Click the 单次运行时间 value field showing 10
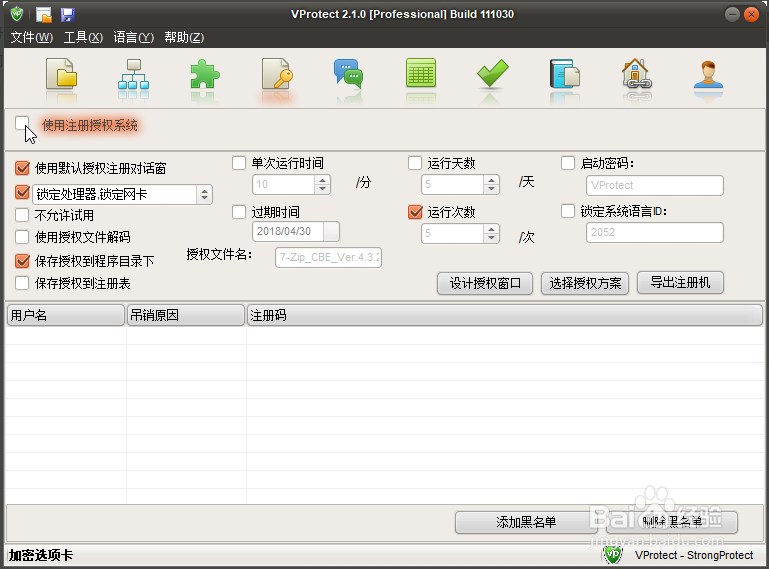Screen dimensions: 769x569 tap(283, 184)
